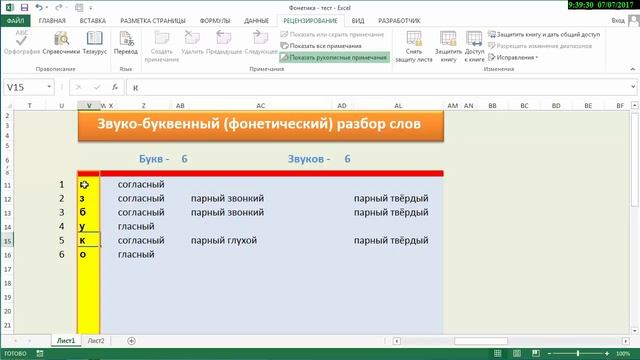Click zoom in plus icon

click(x=607, y=353)
